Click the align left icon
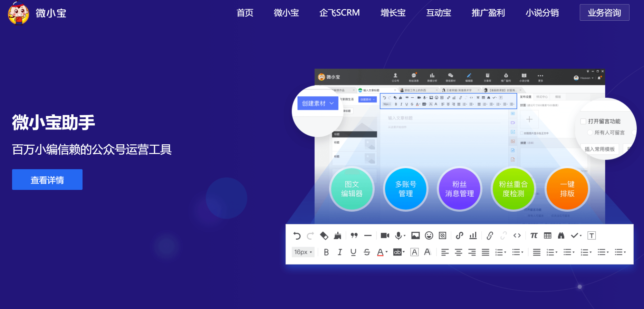The width and height of the screenshot is (644, 309). point(445,252)
